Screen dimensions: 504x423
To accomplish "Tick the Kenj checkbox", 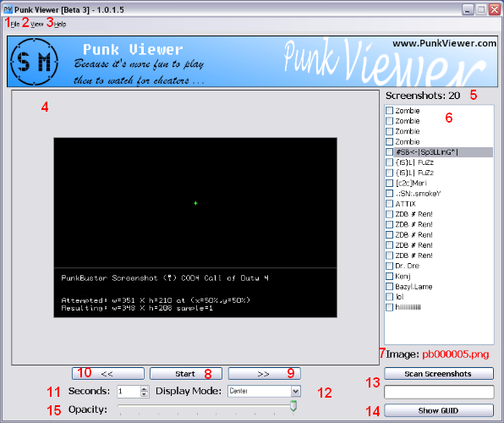I will pos(389,276).
